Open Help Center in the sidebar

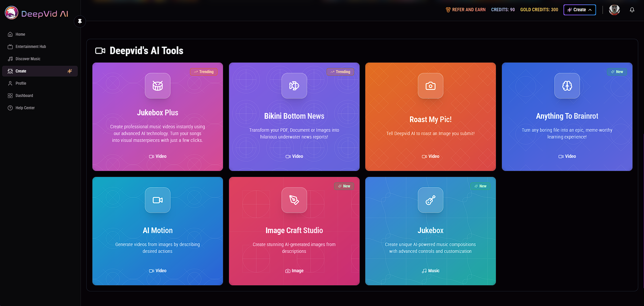[40, 108]
